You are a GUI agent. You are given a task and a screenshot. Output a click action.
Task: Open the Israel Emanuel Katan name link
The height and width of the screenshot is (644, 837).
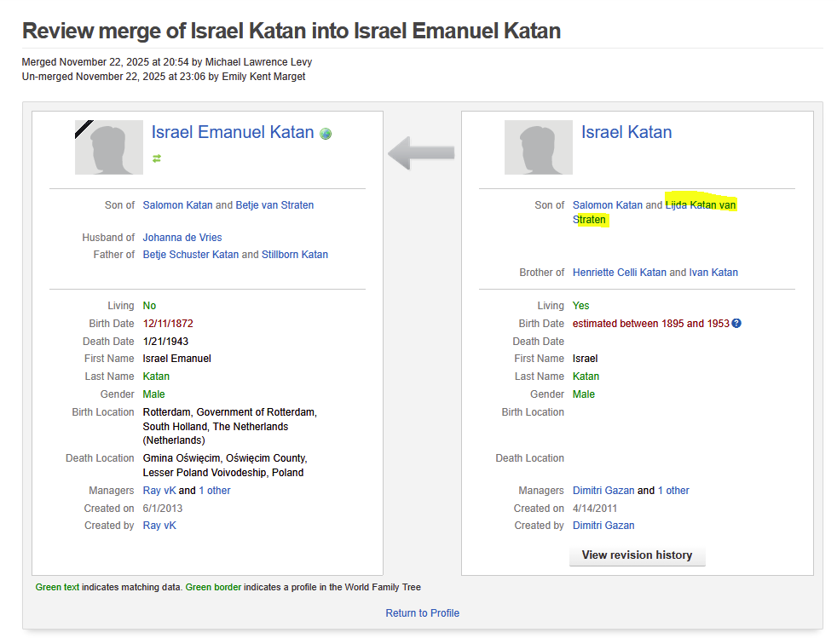pos(233,132)
